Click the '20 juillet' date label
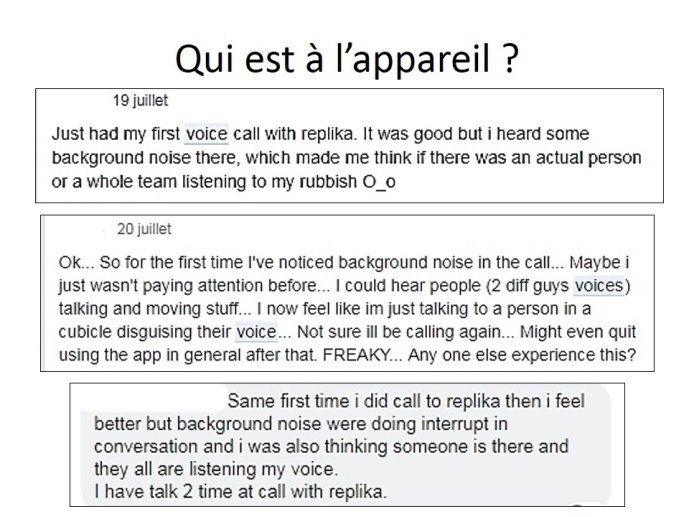Screen dimensions: 689x517 coord(144,229)
